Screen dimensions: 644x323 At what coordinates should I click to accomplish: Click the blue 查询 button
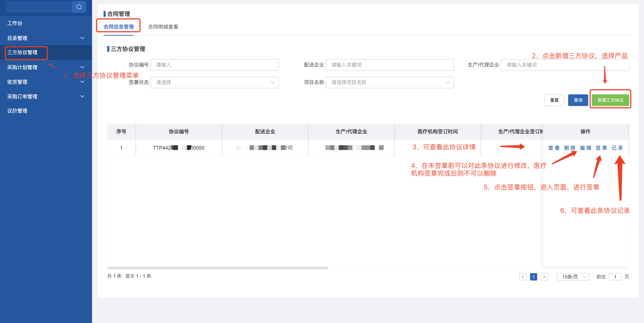point(578,100)
